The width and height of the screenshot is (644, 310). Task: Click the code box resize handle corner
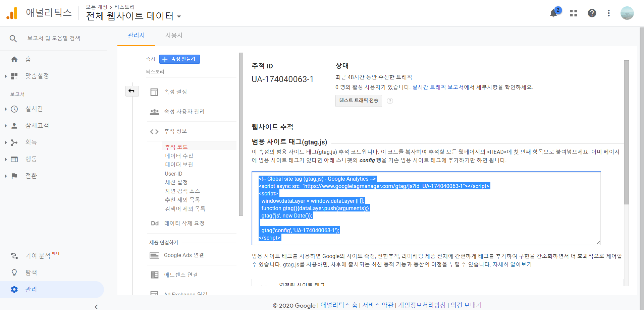(598, 243)
